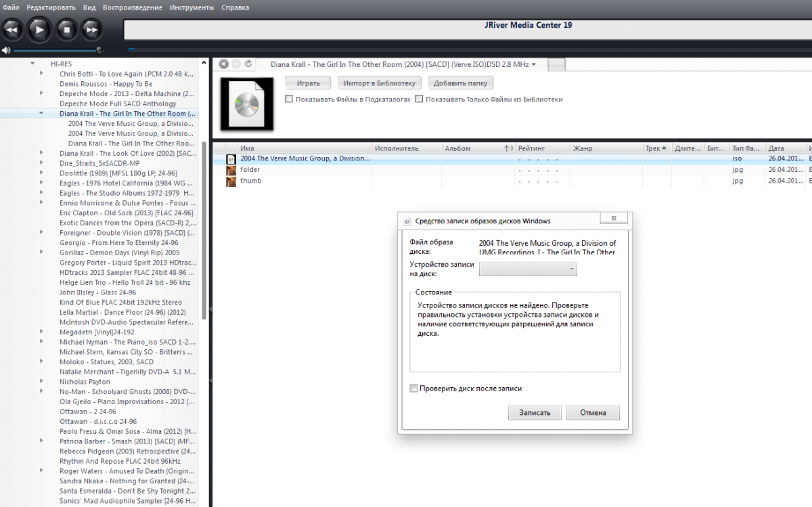Expand Eagles - 1976 Hotel California node
812x507 pixels.
pos(42,183)
